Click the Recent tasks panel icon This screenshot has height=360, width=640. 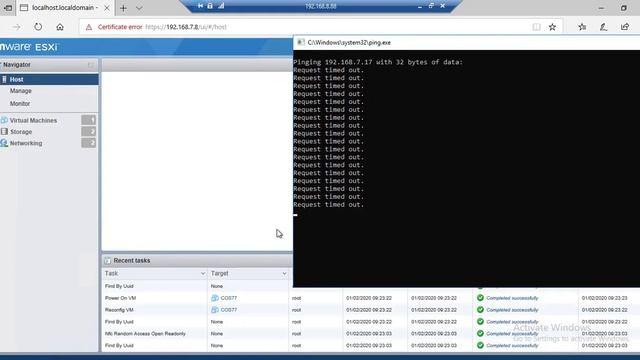coord(107,260)
